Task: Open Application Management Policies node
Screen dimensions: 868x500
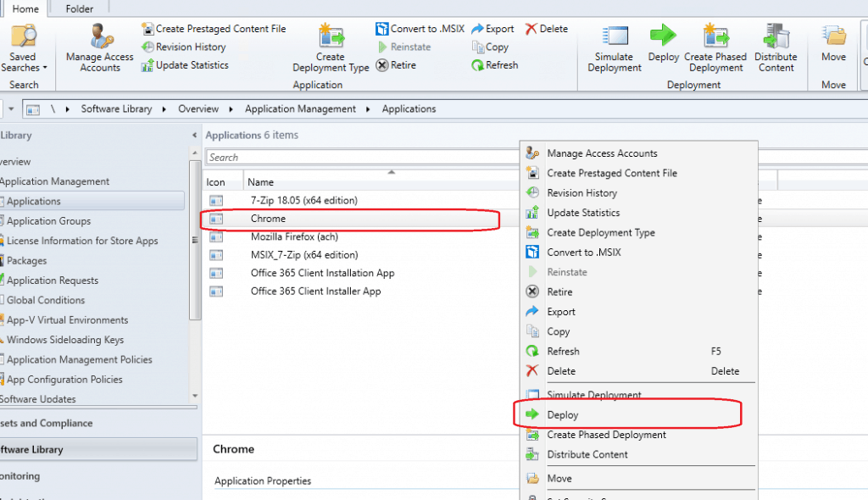Action: [80, 360]
